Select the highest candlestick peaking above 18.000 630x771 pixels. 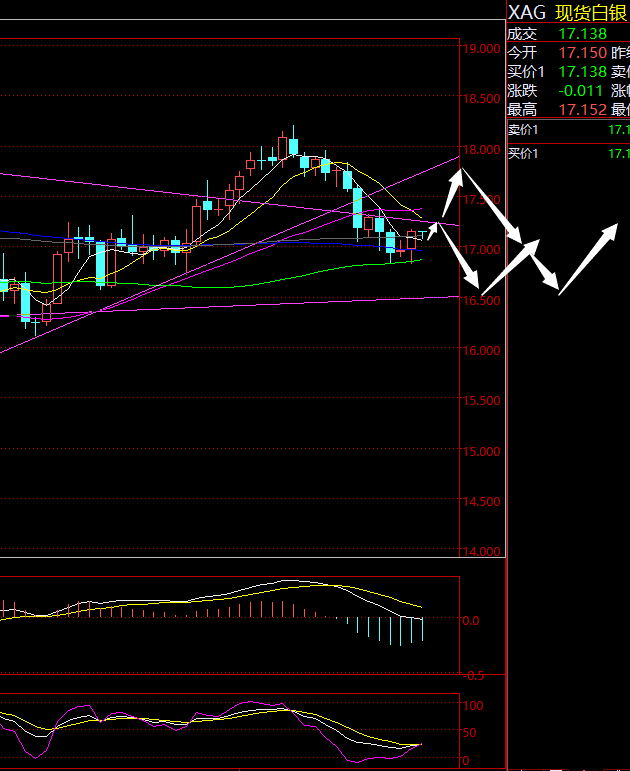click(294, 143)
